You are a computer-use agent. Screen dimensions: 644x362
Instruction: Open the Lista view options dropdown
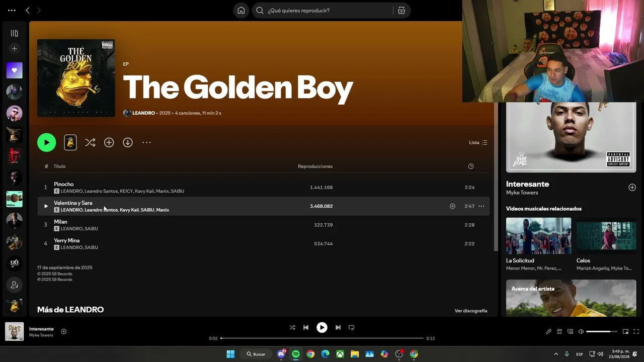coord(478,142)
